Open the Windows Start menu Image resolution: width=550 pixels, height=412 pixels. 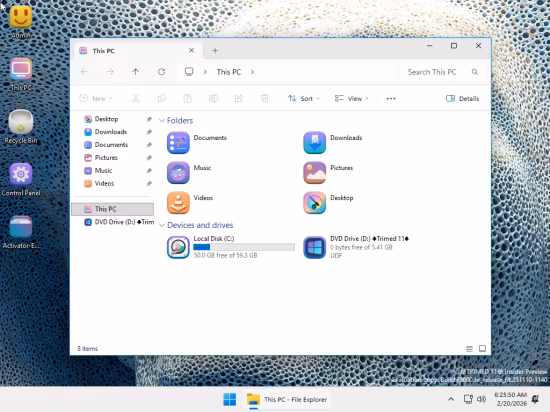[230, 399]
